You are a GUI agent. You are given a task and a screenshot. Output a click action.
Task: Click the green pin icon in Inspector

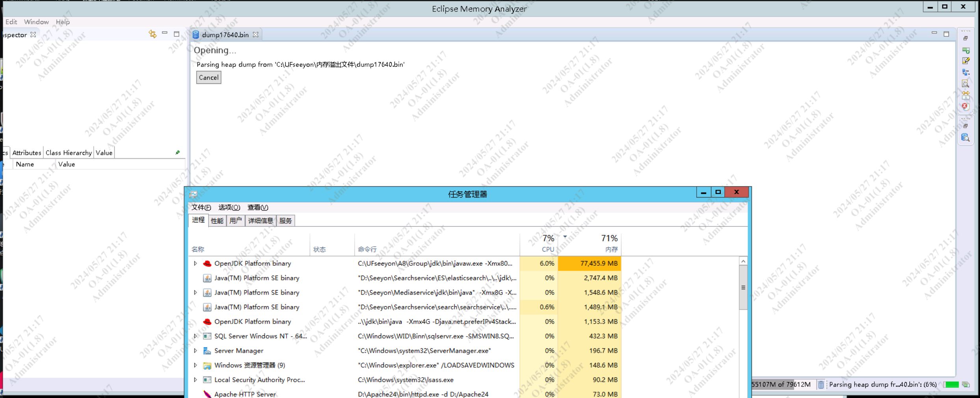178,152
